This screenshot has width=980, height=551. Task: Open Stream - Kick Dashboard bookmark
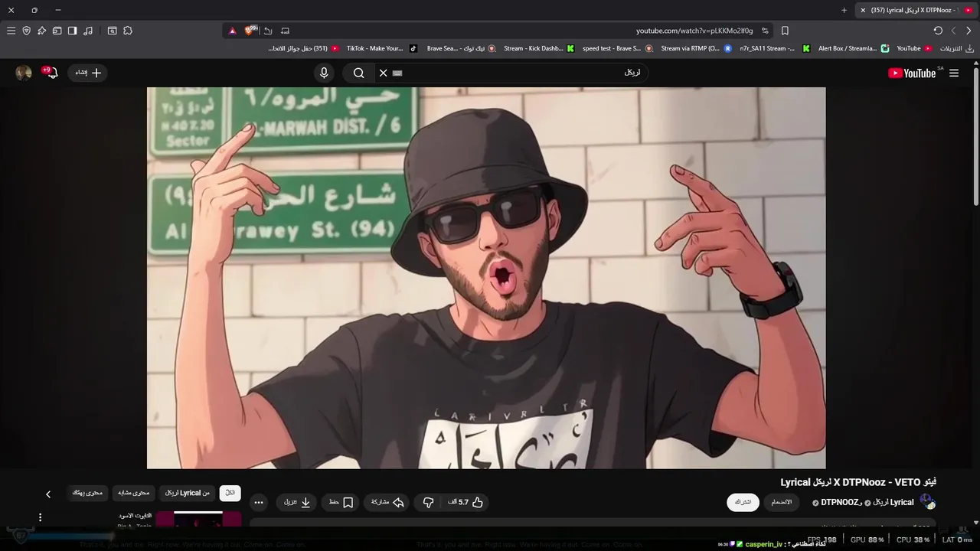[538, 48]
